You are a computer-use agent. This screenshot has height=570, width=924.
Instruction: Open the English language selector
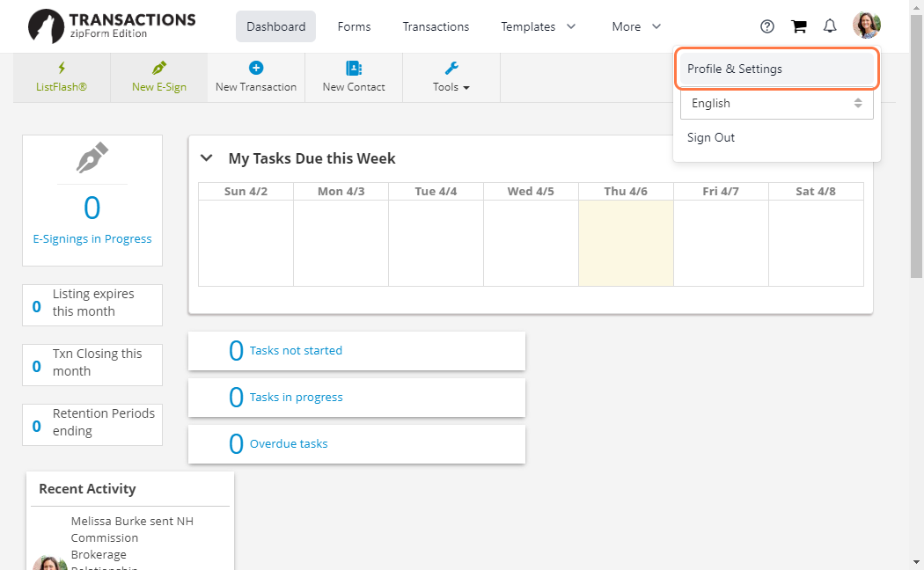point(777,104)
